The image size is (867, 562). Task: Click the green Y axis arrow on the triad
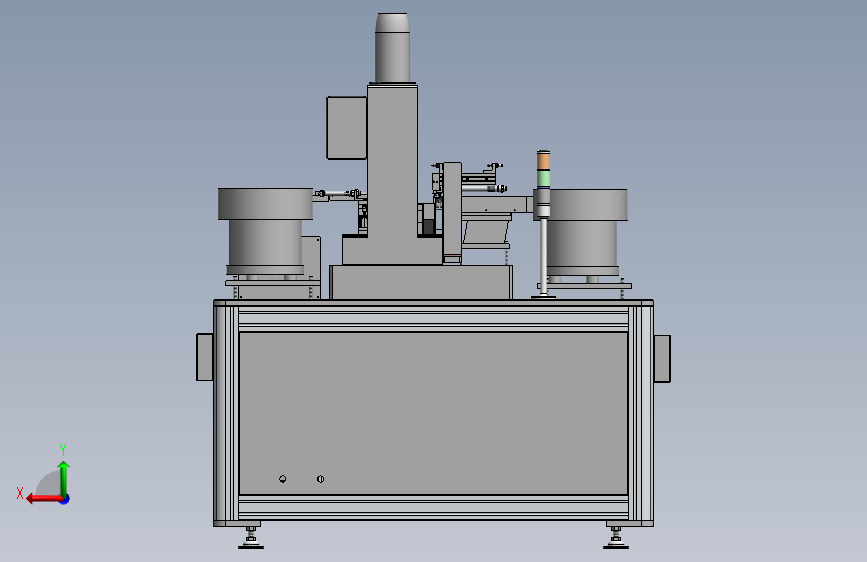pos(64,477)
